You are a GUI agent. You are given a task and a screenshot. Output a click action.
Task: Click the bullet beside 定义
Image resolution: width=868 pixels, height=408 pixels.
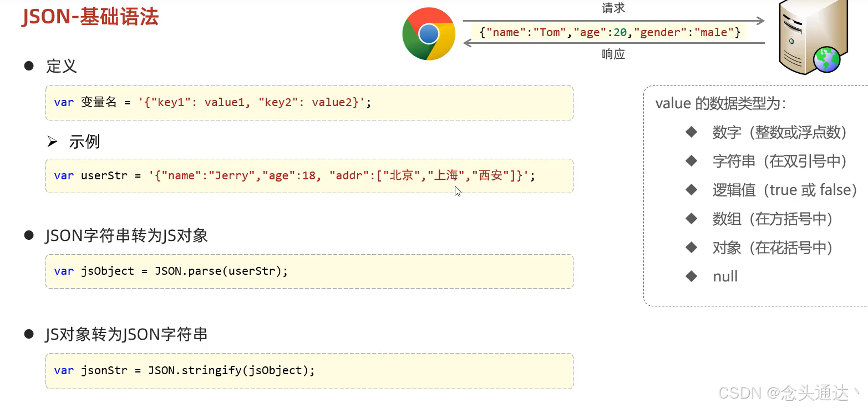29,66
